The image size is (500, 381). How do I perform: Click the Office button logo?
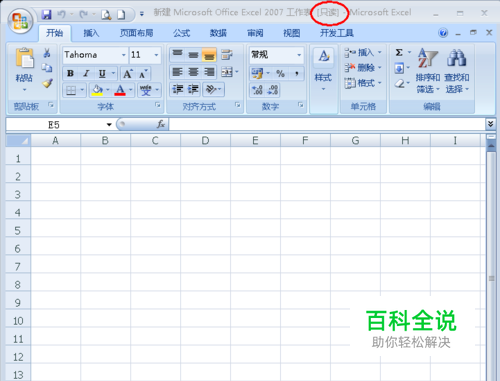tap(20, 21)
